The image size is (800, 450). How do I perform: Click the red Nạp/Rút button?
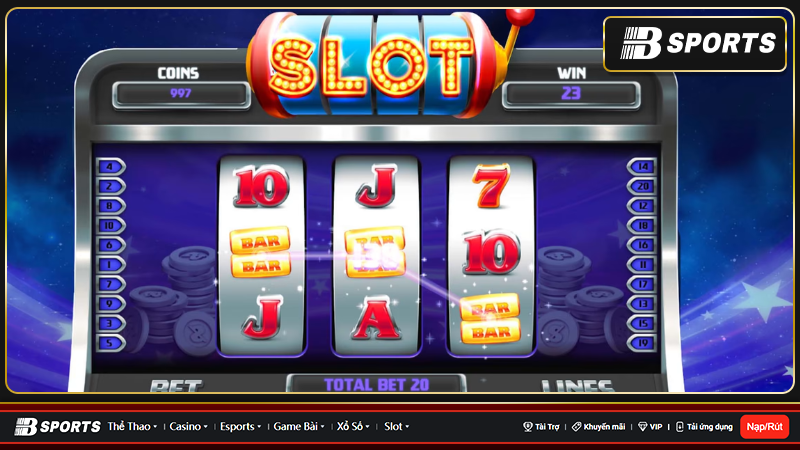click(764, 427)
